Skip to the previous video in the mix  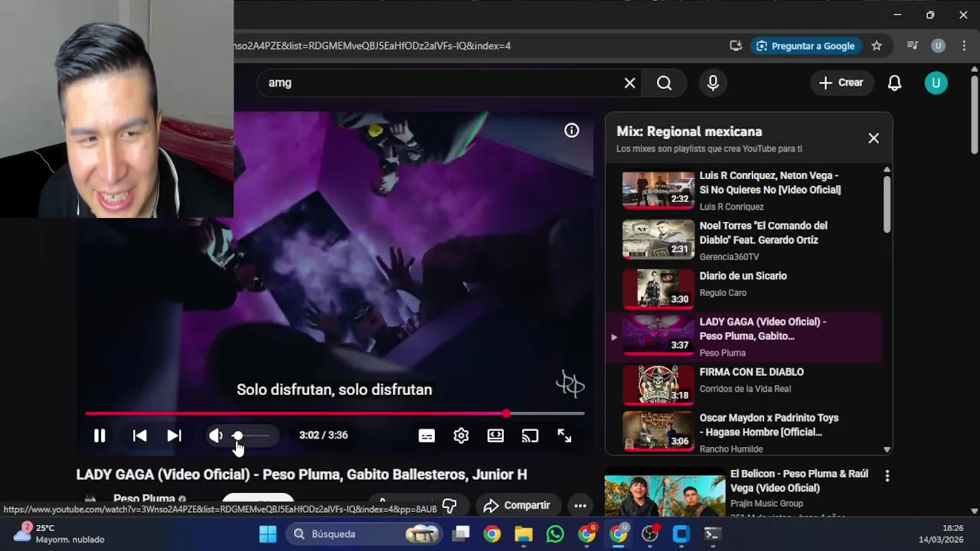139,435
